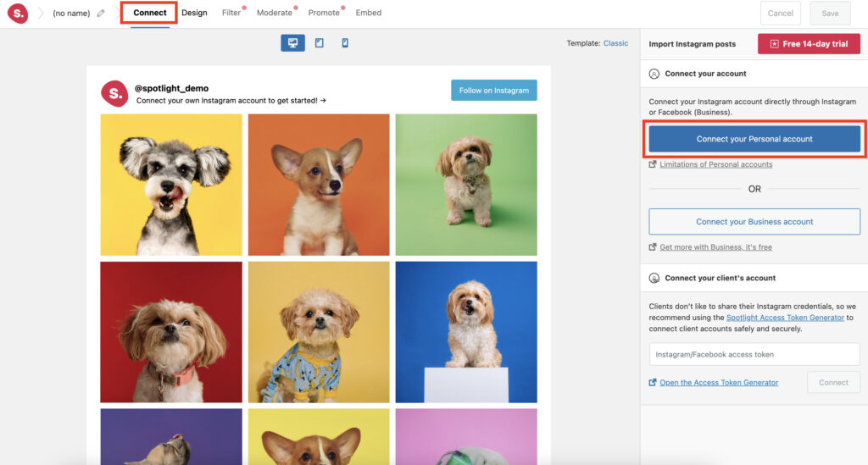Open the Filter tab
The width and height of the screenshot is (868, 465).
click(231, 14)
